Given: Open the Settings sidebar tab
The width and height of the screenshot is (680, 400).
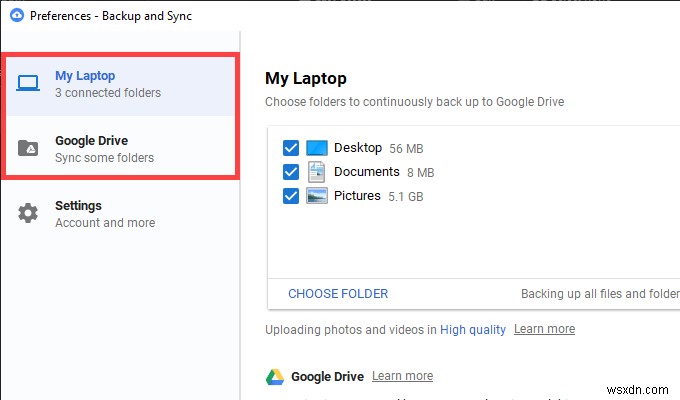Looking at the screenshot, I should pyautogui.click(x=121, y=213).
